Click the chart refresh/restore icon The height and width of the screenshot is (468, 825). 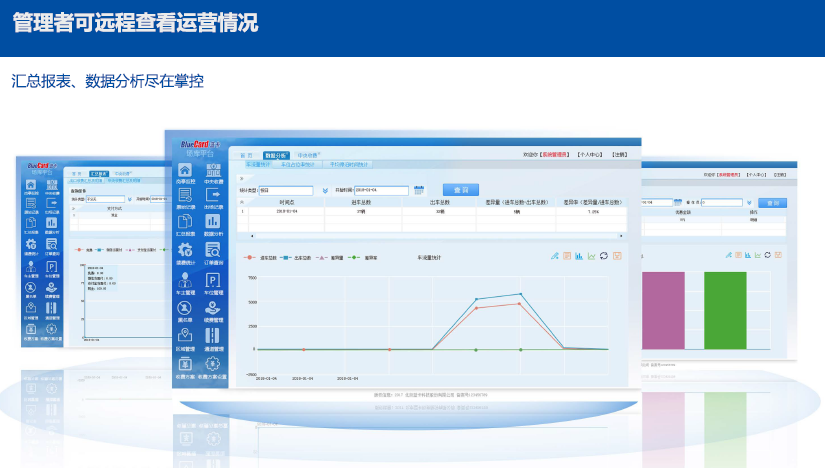coord(604,256)
